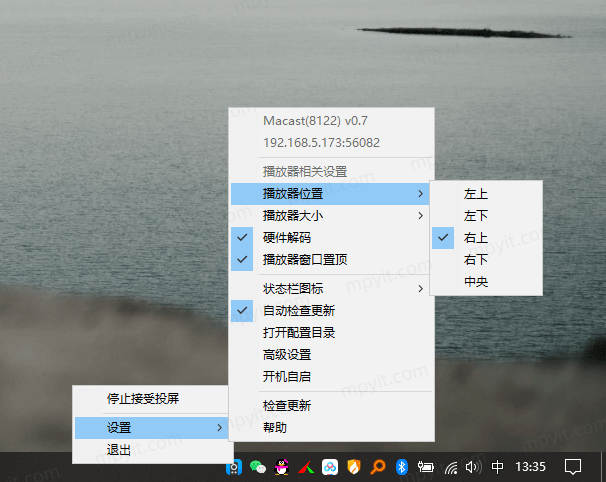Open Bluetooth tray icon
The width and height of the screenshot is (606, 482).
[x=402, y=467]
